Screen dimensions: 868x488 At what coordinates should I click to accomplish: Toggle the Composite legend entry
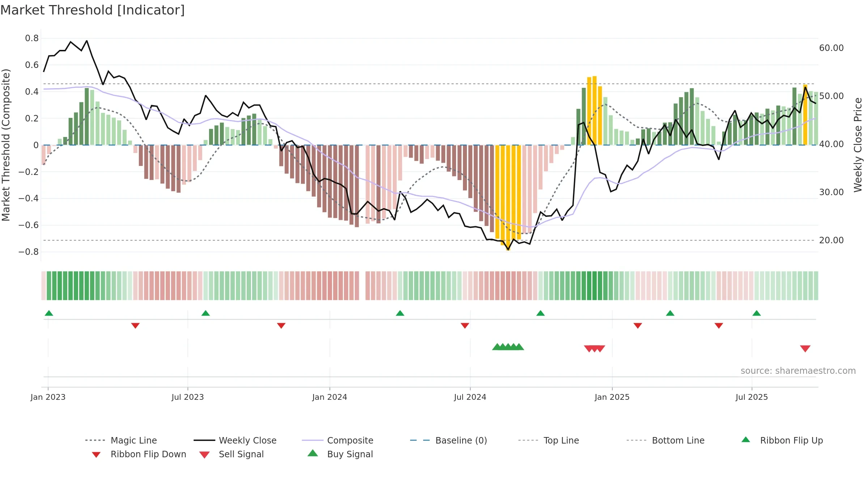pyautogui.click(x=337, y=440)
